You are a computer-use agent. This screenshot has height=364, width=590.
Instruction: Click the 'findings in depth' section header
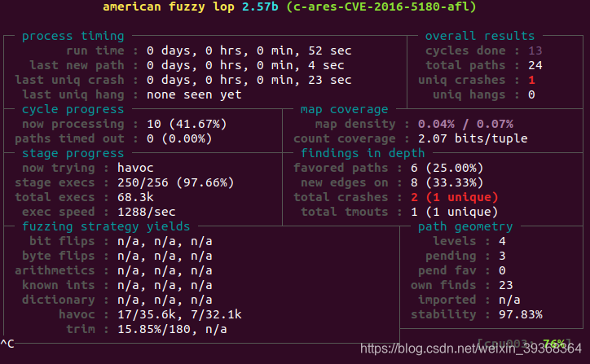pyautogui.click(x=363, y=153)
